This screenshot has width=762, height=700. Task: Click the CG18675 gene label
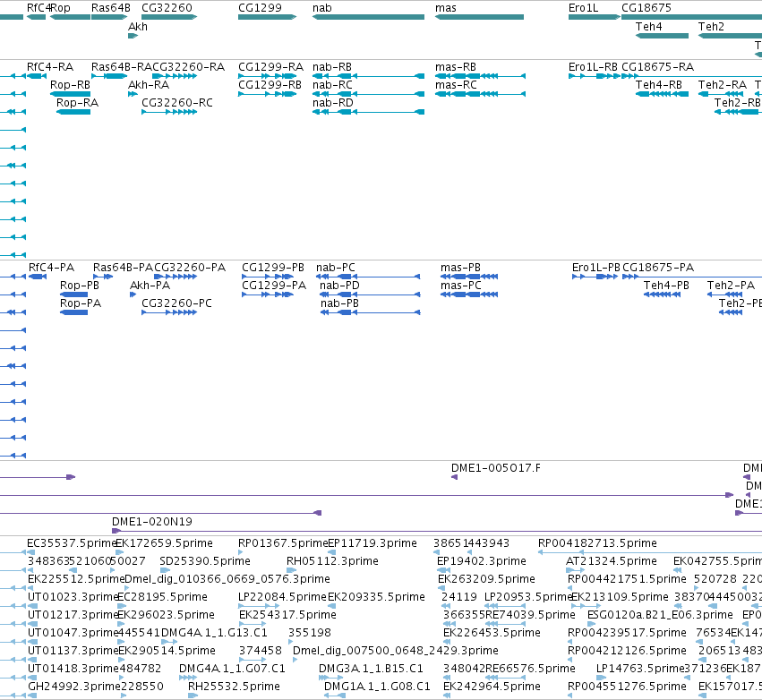pos(646,8)
